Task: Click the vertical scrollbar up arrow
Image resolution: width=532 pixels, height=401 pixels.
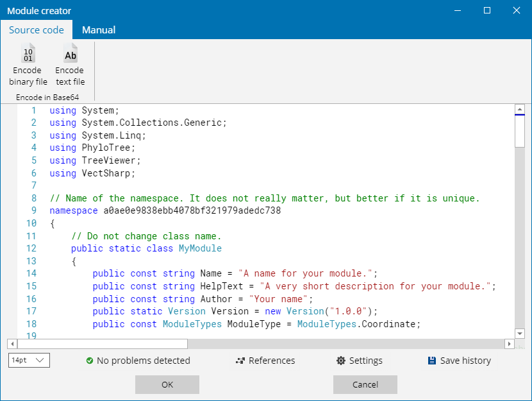Action: coord(520,110)
